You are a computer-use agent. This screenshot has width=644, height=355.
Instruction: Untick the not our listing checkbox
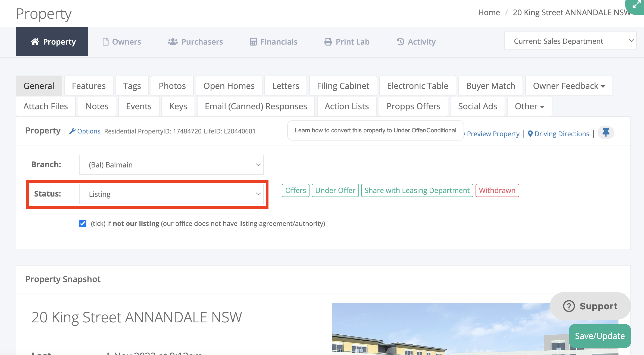83,223
